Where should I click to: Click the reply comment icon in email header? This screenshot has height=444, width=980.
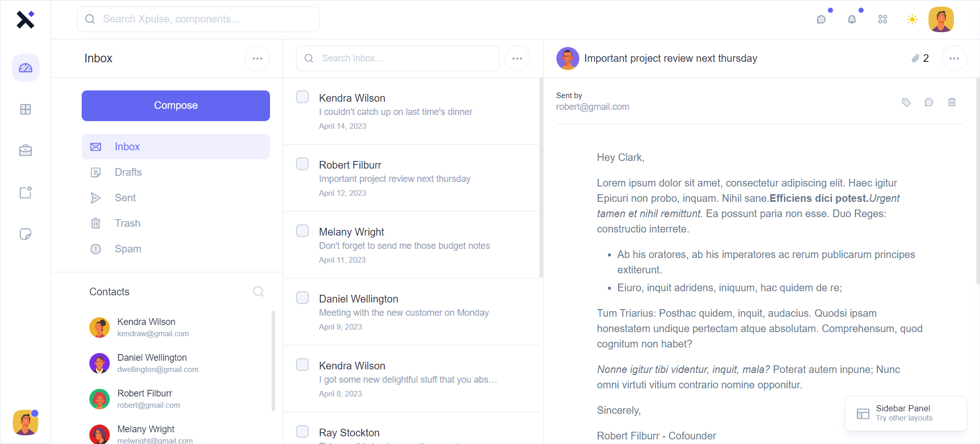point(929,103)
